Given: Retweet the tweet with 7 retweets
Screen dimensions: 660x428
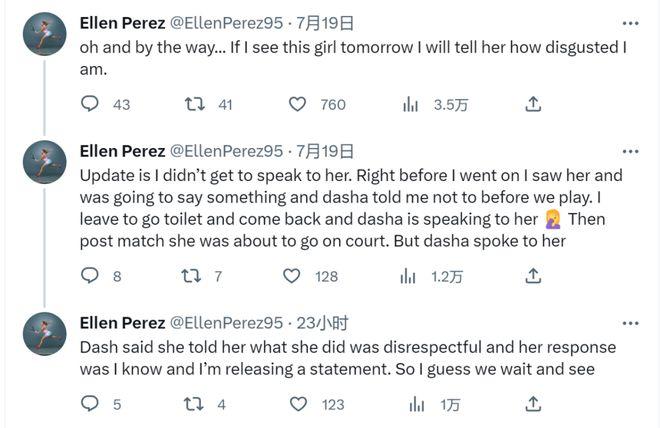Looking at the screenshot, I should (x=191, y=276).
